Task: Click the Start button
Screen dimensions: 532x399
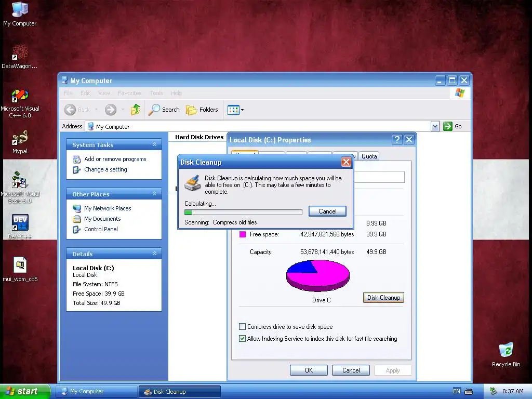Action: (x=25, y=391)
